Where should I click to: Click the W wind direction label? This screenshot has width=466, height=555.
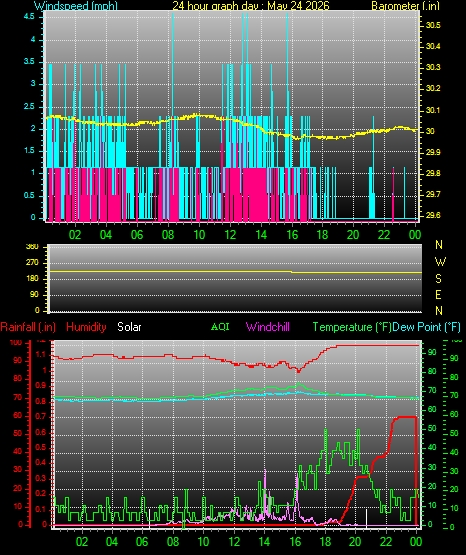(x=440, y=262)
